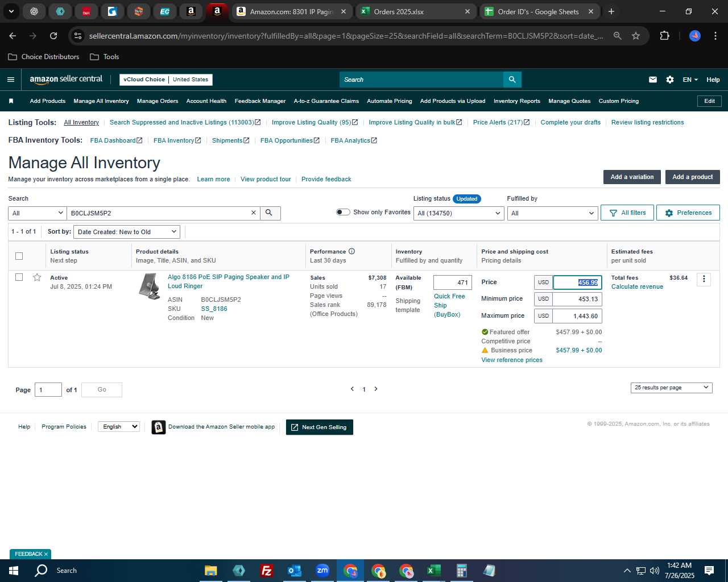This screenshot has width=728, height=582.
Task: Click the Maximum price field 1,443.60
Action: [577, 316]
